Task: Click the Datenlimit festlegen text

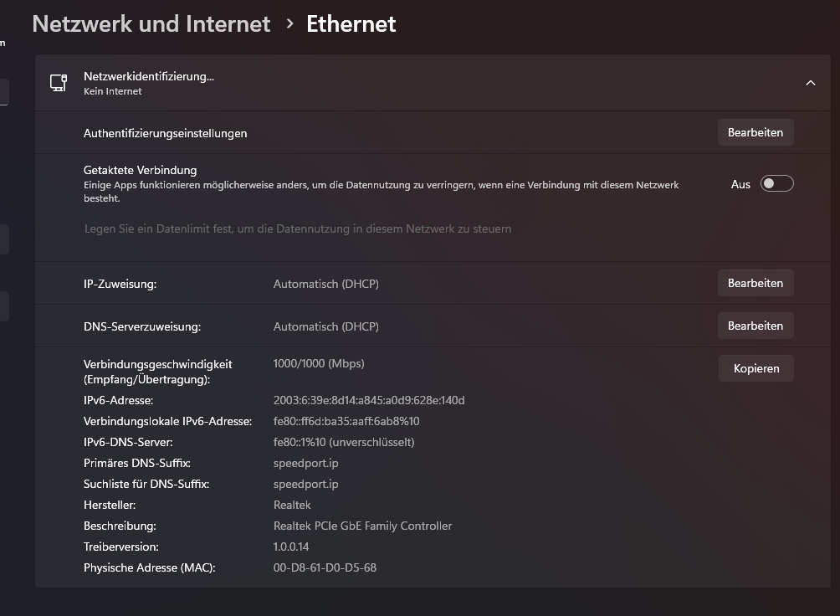Action: 297,228
